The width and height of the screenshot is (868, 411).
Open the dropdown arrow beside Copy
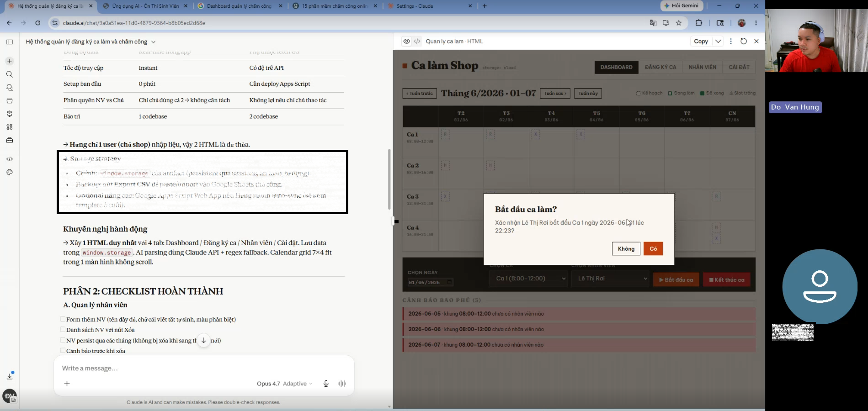pos(718,41)
